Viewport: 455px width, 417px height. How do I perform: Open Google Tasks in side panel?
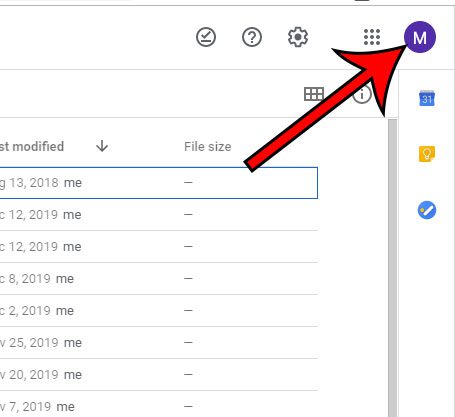[427, 210]
